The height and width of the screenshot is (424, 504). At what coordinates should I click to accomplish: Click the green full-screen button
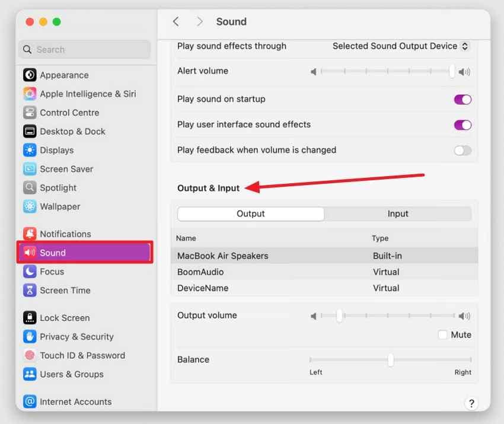click(x=56, y=22)
